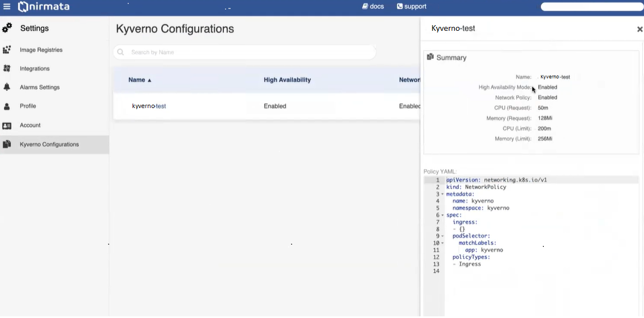Click the kind: NetworkPolicy YAML line
The height and width of the screenshot is (318, 644).
477,187
